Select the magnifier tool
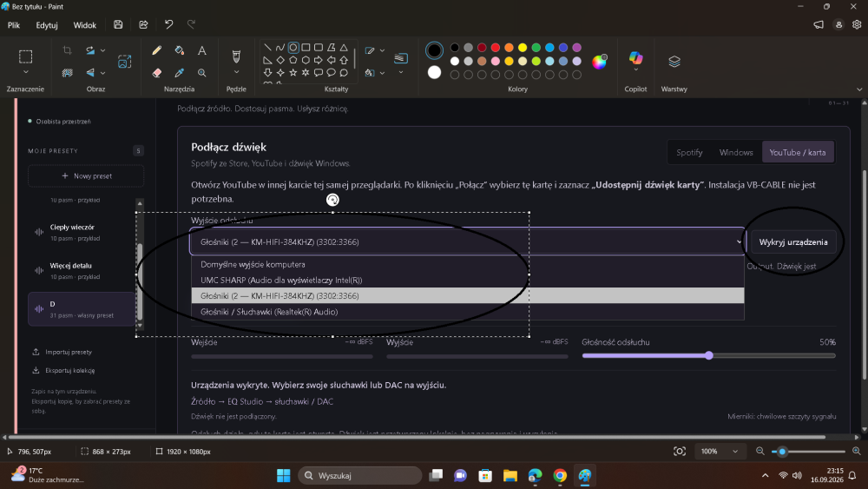868x489 pixels. [x=202, y=73]
